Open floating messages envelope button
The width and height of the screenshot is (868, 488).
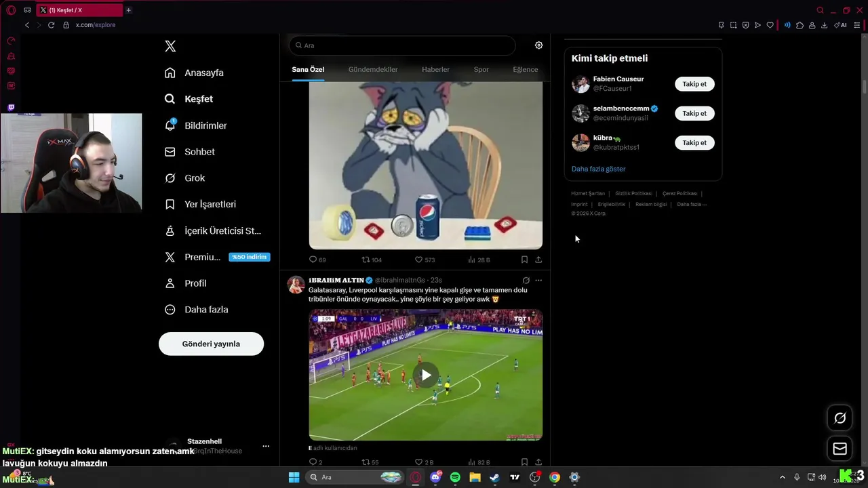(840, 449)
